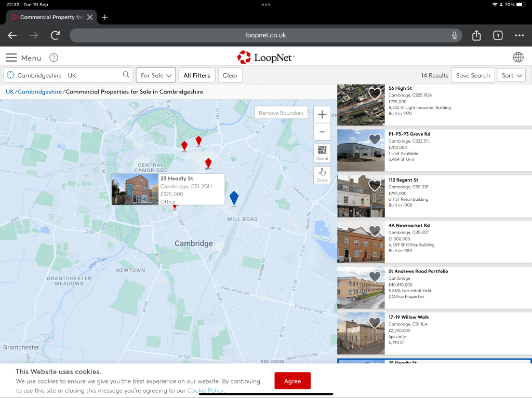532x398 pixels.
Task: Click the red pin right of Victoria Ave
Action: [x=199, y=141]
